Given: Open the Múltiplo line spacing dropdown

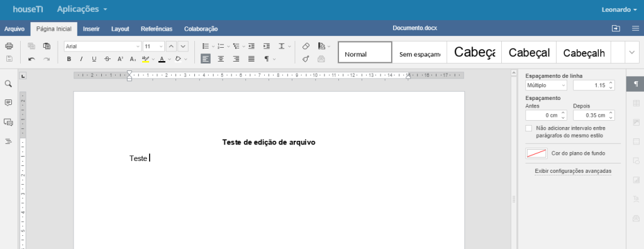Looking at the screenshot, I should [546, 86].
